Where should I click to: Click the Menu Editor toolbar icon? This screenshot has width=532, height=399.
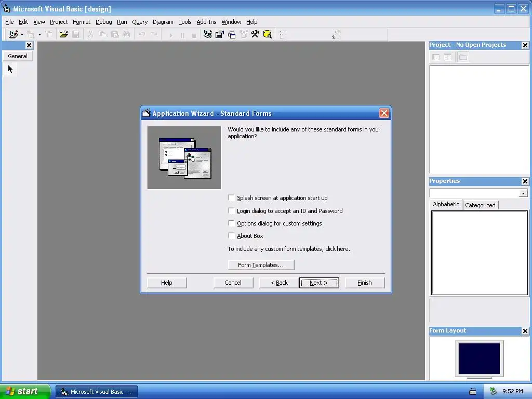[49, 34]
